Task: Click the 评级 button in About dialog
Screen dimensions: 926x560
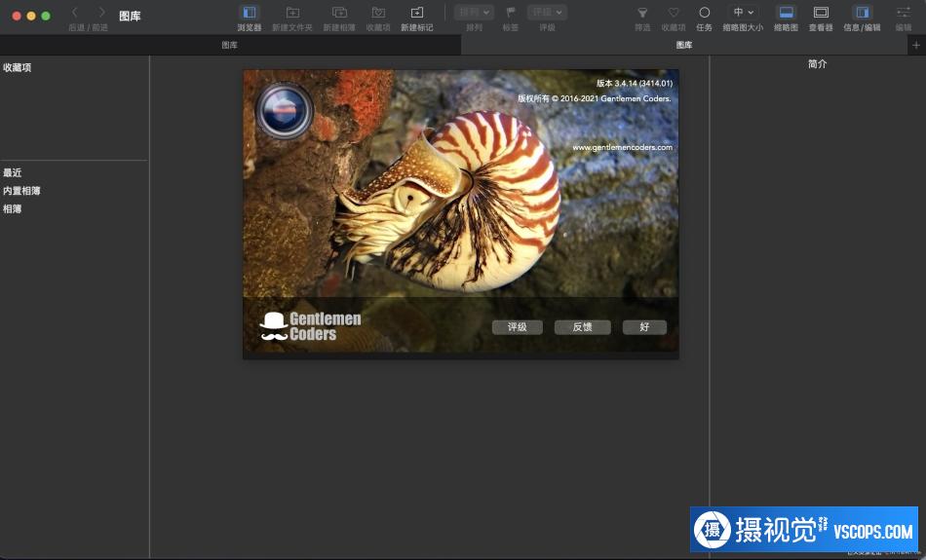Action: pyautogui.click(x=518, y=327)
